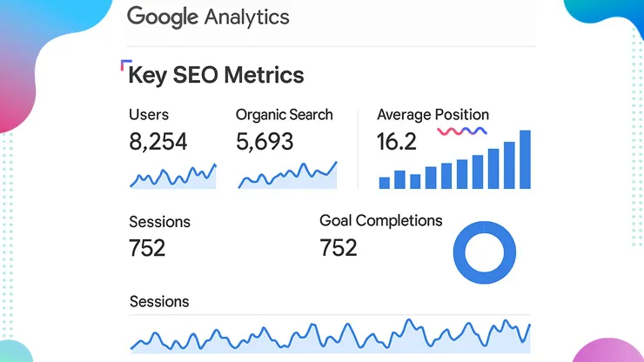The width and height of the screenshot is (644, 362).
Task: Click the Key SEO Metrics heading
Action: click(216, 75)
